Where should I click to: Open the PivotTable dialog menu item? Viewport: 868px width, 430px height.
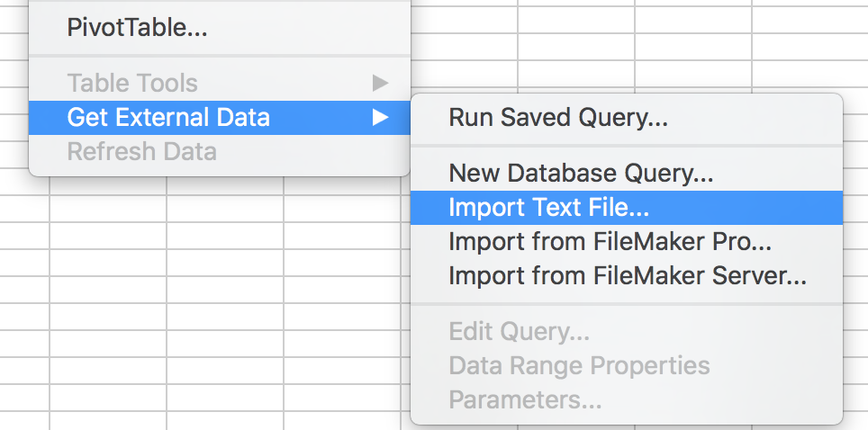pos(137,28)
